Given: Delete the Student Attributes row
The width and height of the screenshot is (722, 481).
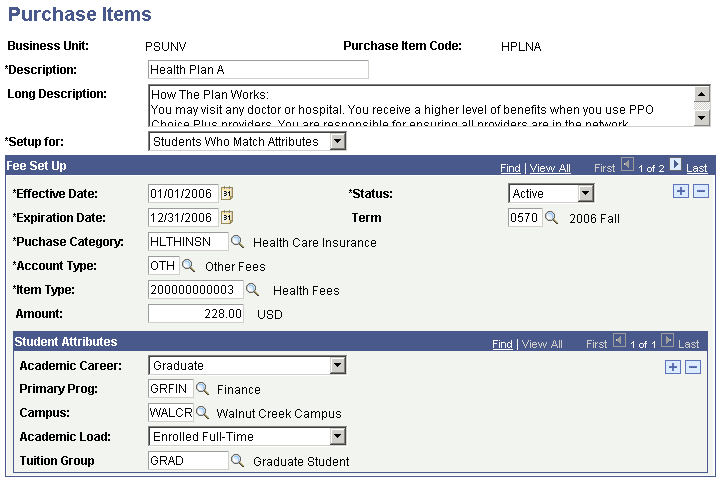Looking at the screenshot, I should 693,367.
